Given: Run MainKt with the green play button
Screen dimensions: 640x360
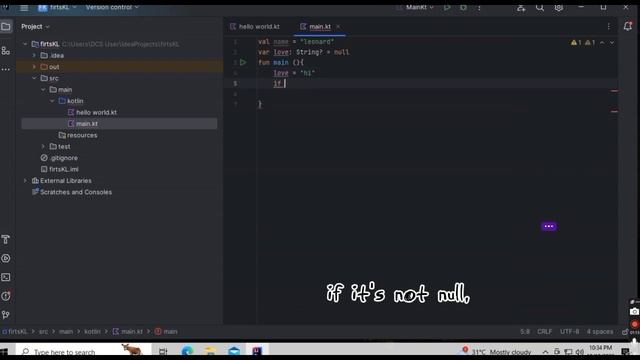Looking at the screenshot, I should (x=447, y=7).
